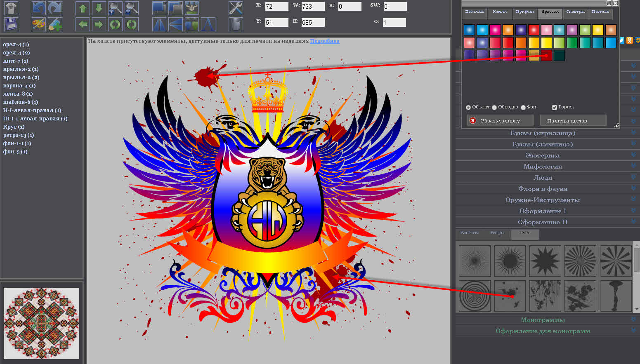Pick the dark red gradient swatch
This screenshot has width=640, height=364.
546,55
